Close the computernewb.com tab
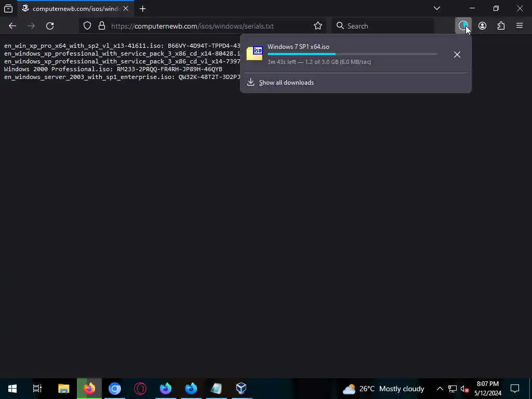The image size is (532, 399). pyautogui.click(x=126, y=8)
